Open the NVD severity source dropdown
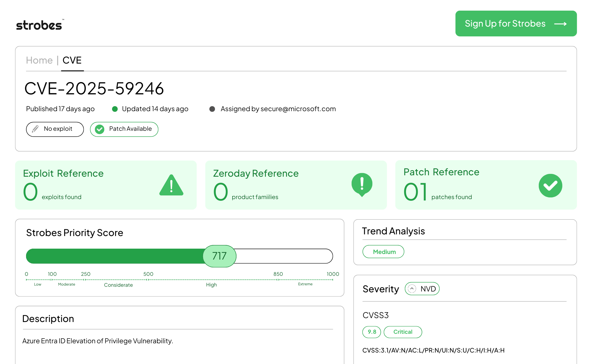This screenshot has height=364, width=592. 422,289
